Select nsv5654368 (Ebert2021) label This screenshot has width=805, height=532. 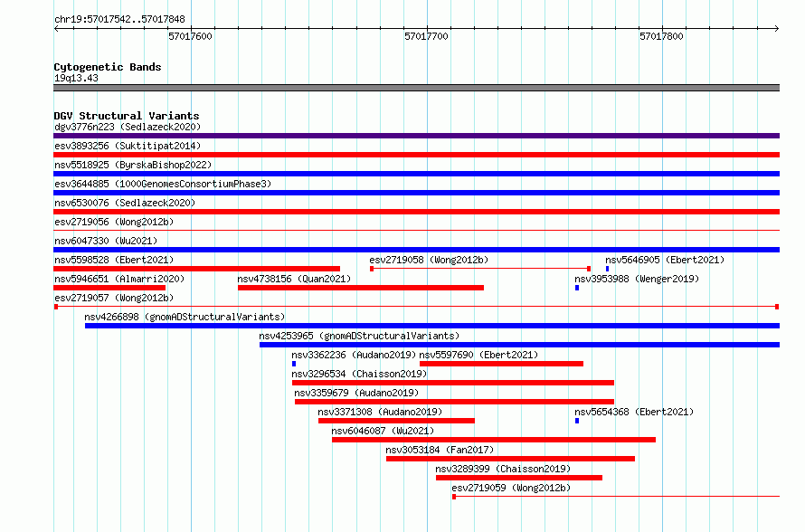[x=634, y=412]
